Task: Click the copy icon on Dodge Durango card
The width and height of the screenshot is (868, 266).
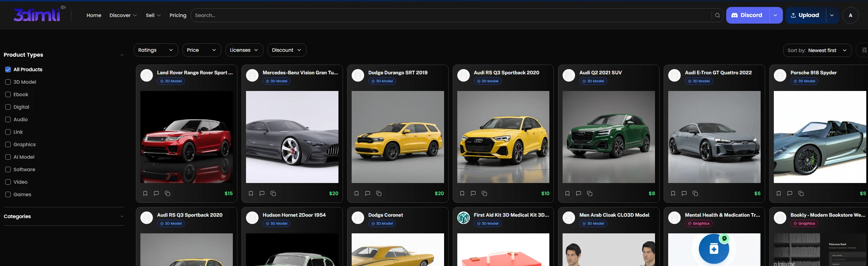Action: pyautogui.click(x=379, y=193)
